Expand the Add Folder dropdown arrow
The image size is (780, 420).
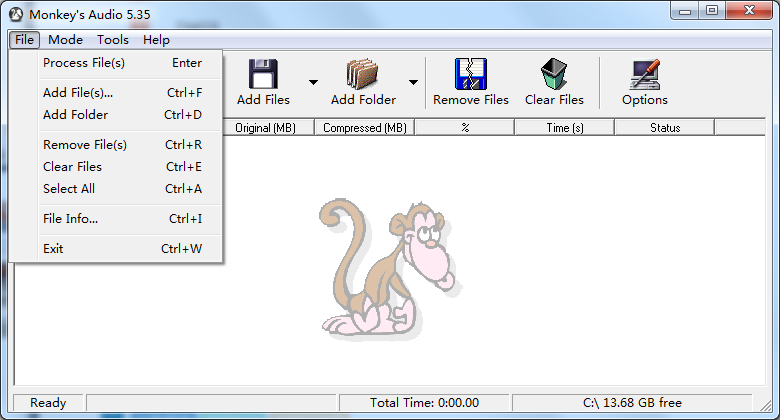[413, 82]
